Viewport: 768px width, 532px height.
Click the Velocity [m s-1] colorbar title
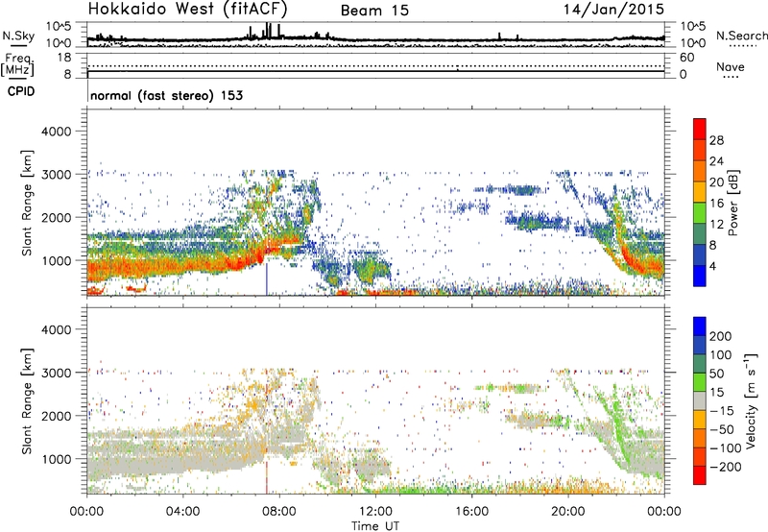coord(750,400)
